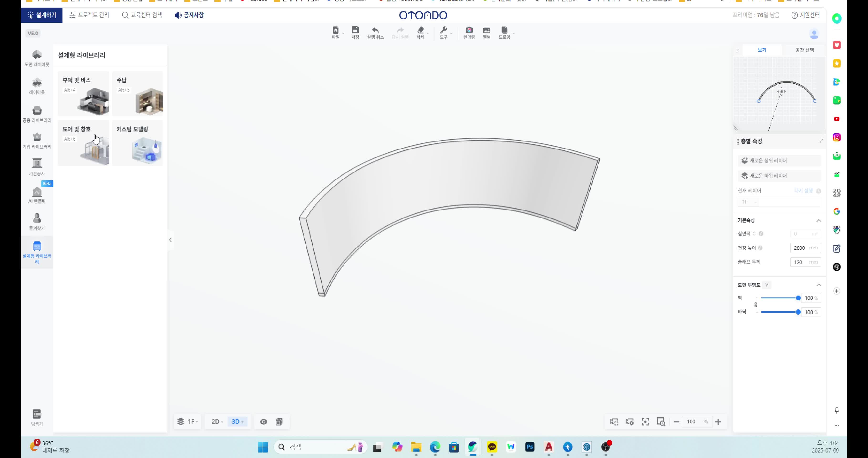This screenshot has width=868, height=458.
Task: Click the 저장 (save) toolbar icon
Action: click(x=355, y=33)
